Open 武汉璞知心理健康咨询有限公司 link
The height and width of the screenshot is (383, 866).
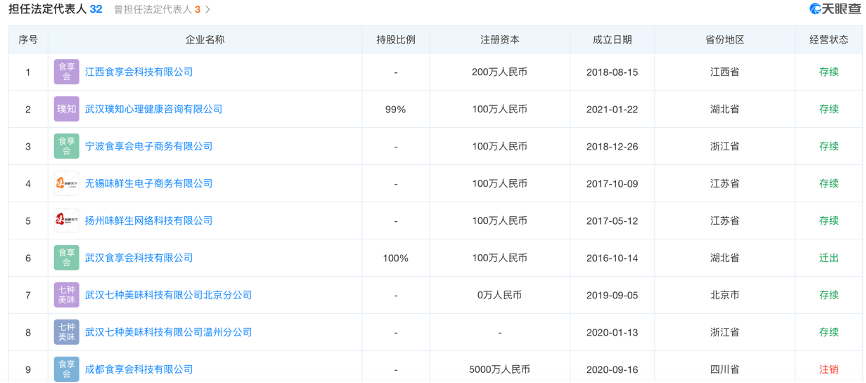(154, 109)
